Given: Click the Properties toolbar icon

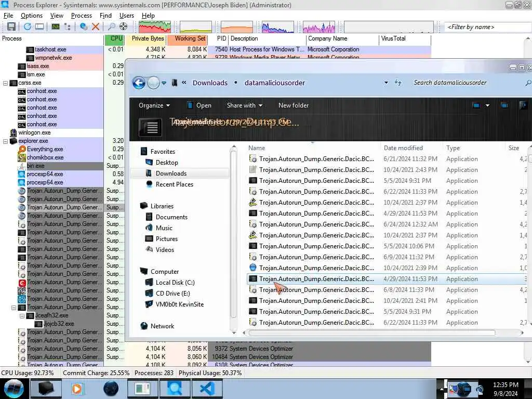Looking at the screenshot, I should pyautogui.click(x=84, y=26).
